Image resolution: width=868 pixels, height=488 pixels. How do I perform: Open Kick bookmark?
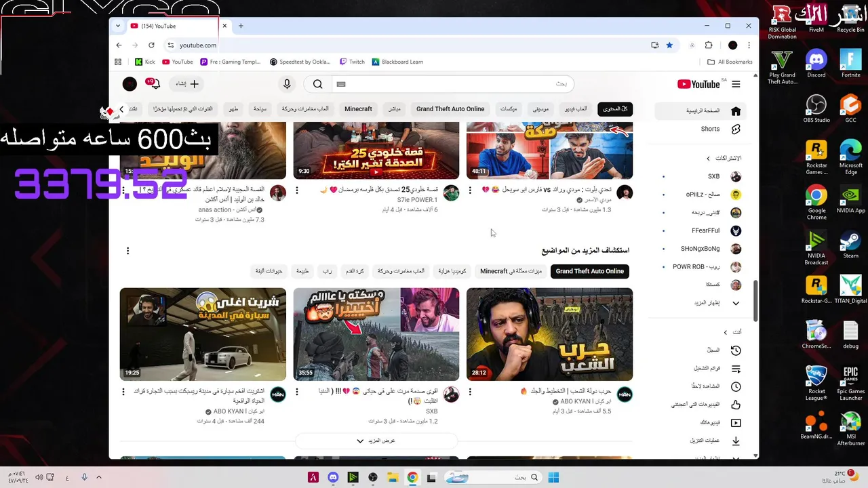[x=145, y=62]
